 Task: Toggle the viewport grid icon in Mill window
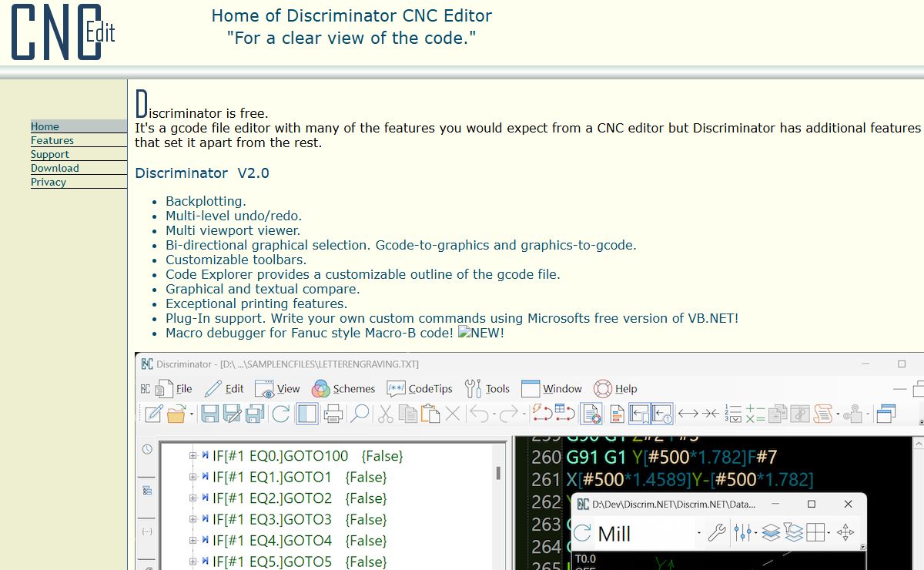(816, 533)
